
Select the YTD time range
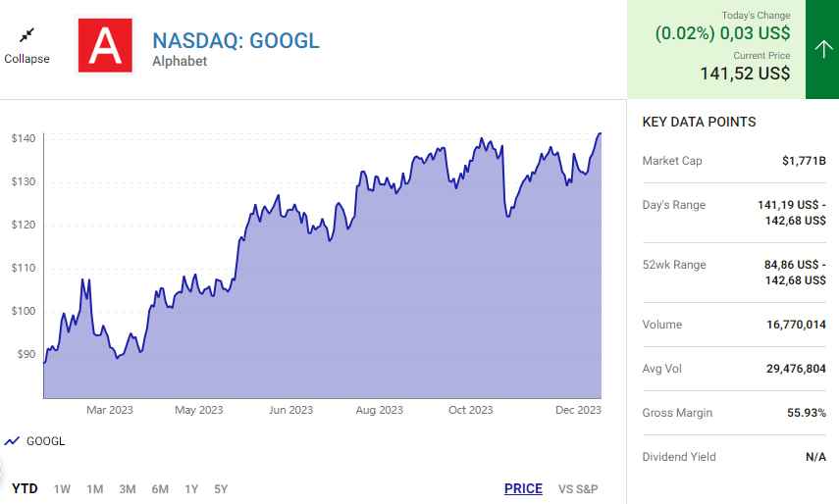pos(25,488)
